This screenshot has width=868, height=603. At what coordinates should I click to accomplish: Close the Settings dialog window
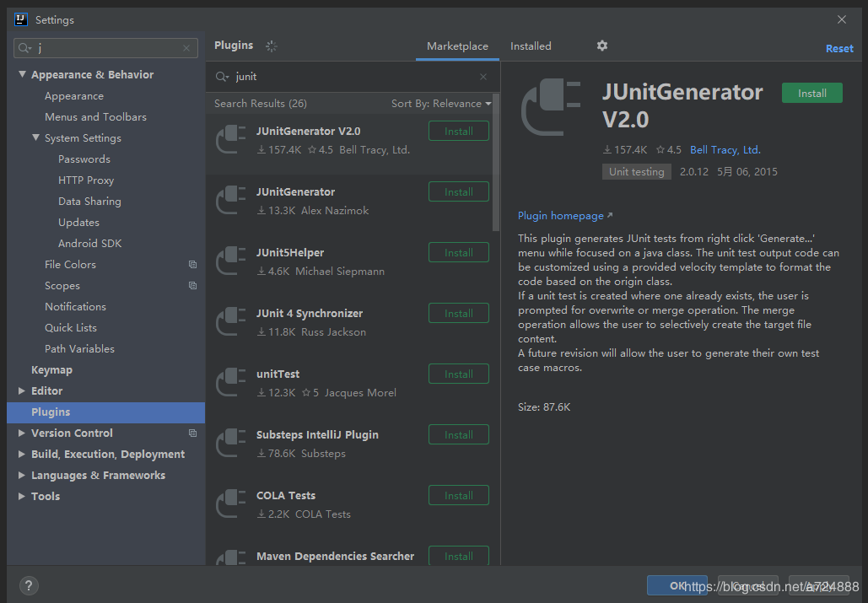point(842,20)
